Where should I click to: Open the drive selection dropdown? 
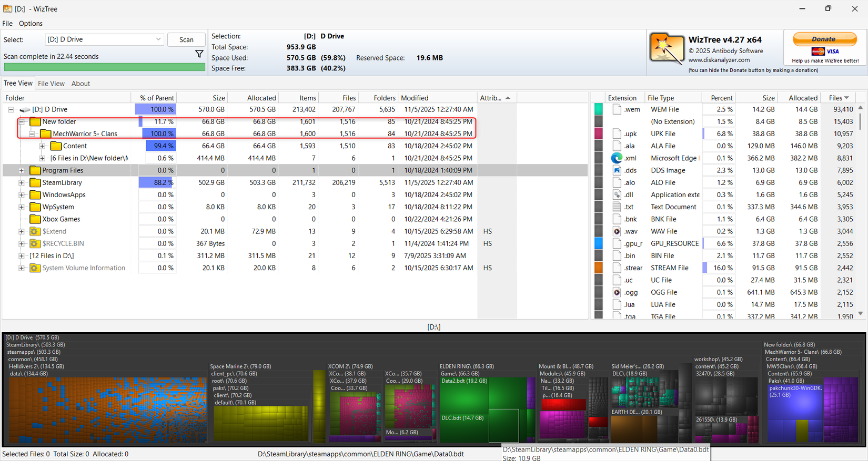tap(158, 39)
